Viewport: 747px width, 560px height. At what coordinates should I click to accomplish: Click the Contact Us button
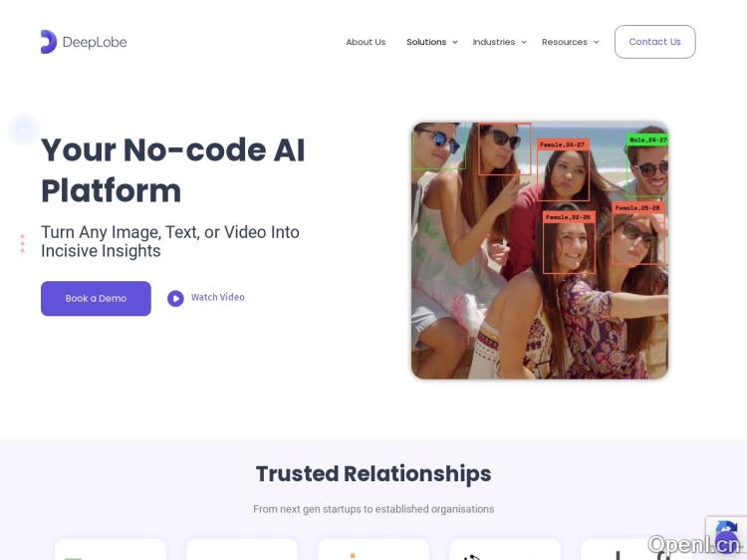click(x=655, y=42)
